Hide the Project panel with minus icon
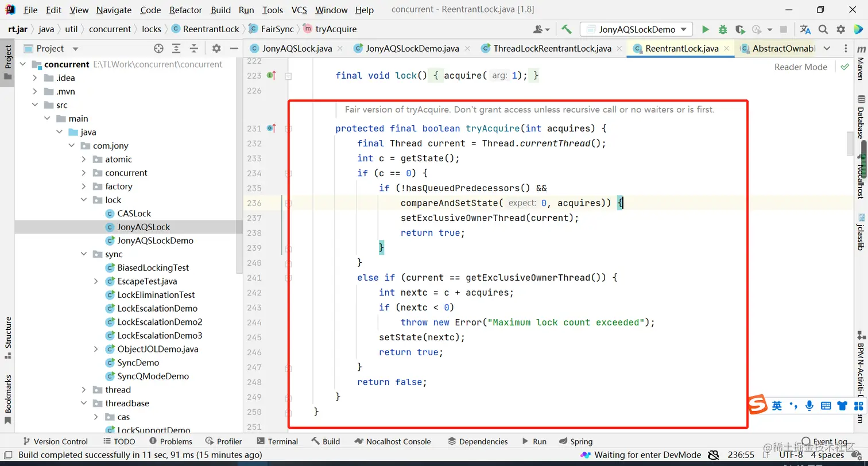Image resolution: width=868 pixels, height=466 pixels. pyautogui.click(x=234, y=49)
